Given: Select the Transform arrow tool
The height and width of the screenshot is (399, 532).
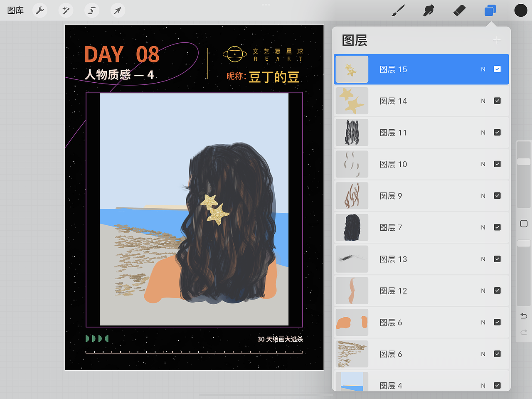Looking at the screenshot, I should (x=118, y=10).
